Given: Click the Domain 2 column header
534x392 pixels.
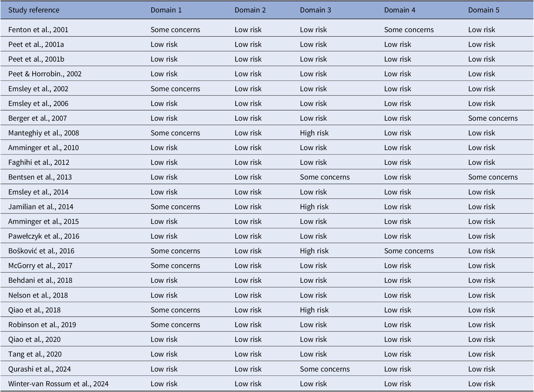Looking at the screenshot, I should click(x=250, y=10).
